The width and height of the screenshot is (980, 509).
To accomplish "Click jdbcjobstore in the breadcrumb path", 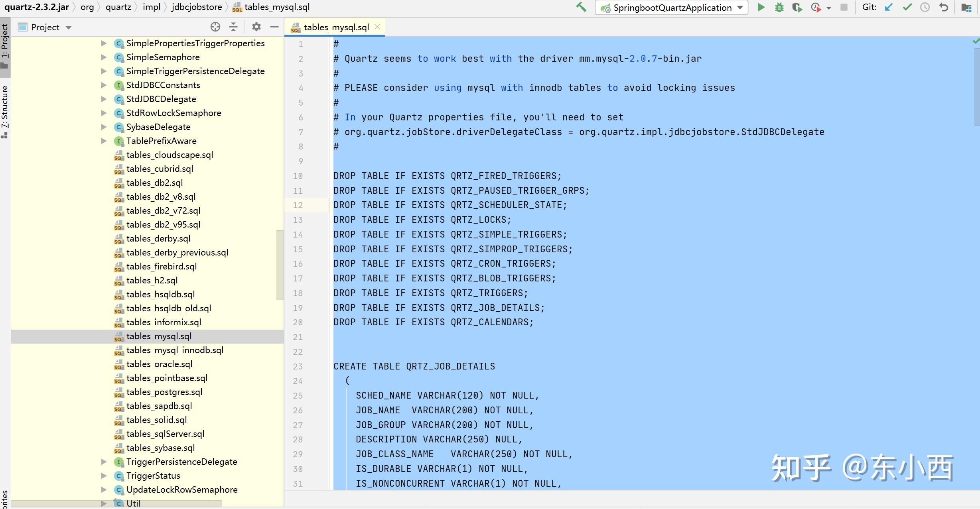I will click(x=197, y=7).
